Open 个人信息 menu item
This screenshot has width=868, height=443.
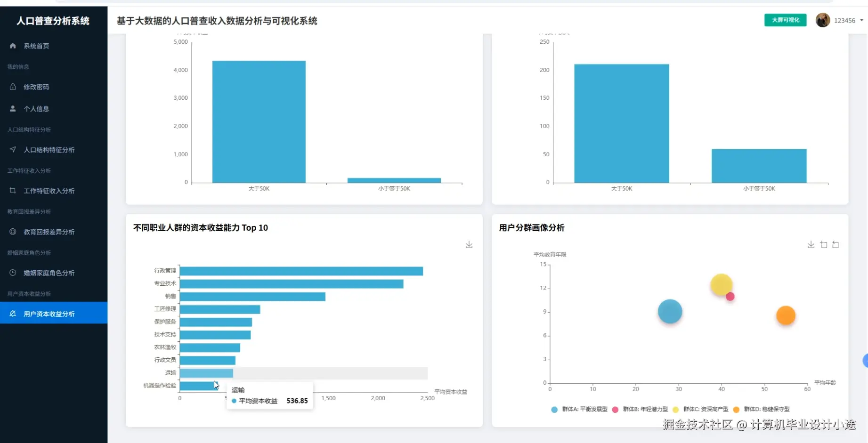54,109
